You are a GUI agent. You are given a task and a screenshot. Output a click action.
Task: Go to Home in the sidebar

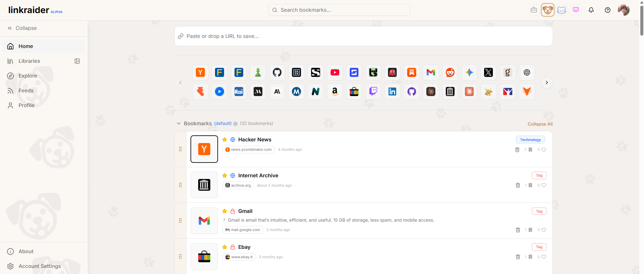click(x=44, y=46)
